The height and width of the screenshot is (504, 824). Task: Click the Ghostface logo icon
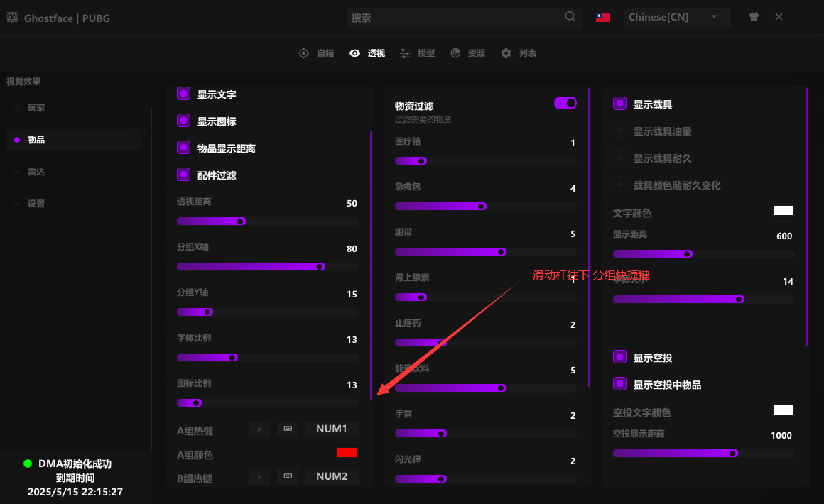12,17
